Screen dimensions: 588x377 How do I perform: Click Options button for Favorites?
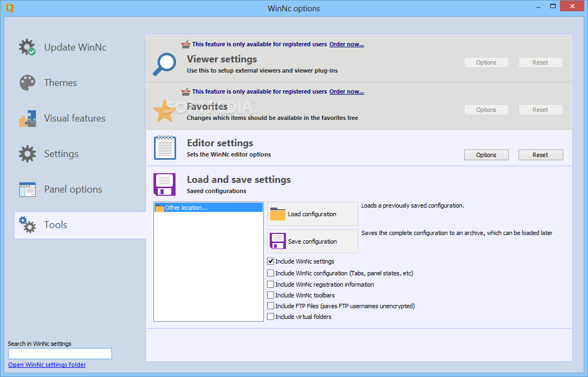(486, 110)
